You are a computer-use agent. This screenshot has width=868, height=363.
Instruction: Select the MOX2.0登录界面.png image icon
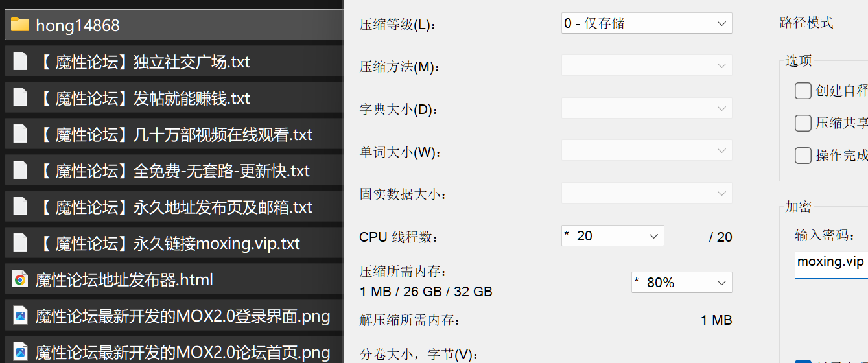(x=20, y=316)
